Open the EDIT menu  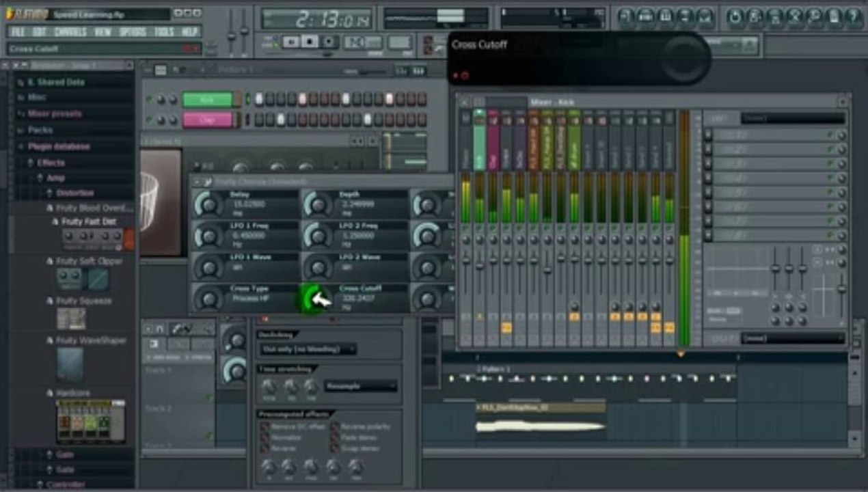(40, 31)
